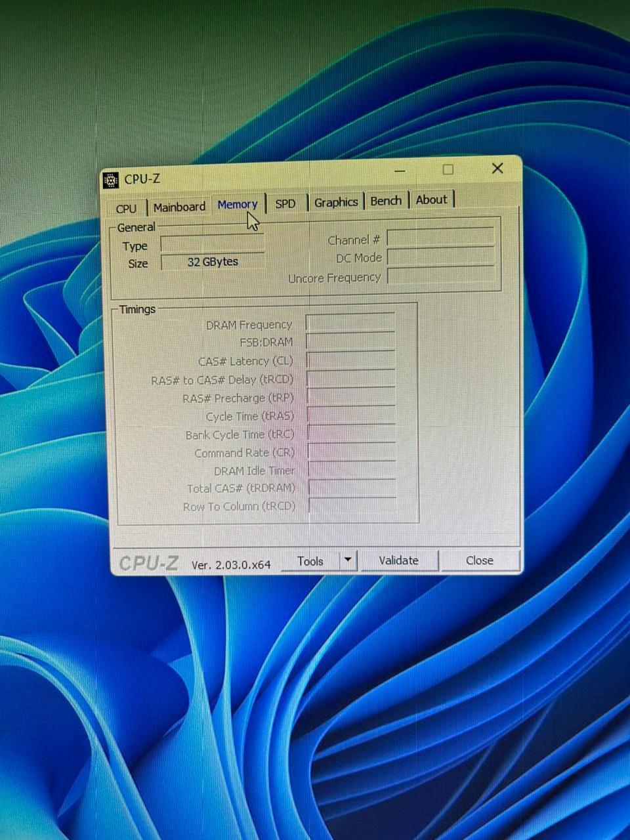This screenshot has height=840, width=630.
Task: Click the Uncore Frequency field
Action: [x=440, y=275]
